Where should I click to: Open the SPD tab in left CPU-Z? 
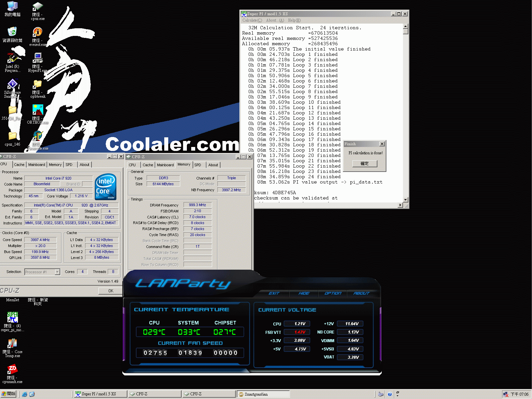point(69,165)
